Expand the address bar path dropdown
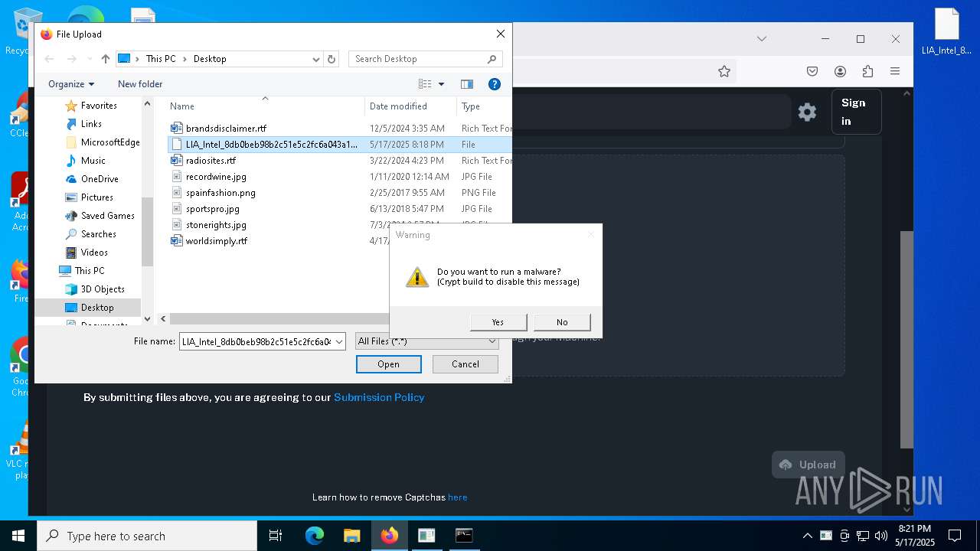This screenshot has height=551, width=980. pos(315,59)
